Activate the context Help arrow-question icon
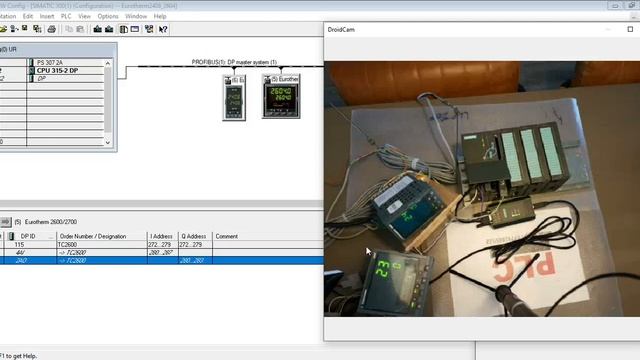 point(163,29)
